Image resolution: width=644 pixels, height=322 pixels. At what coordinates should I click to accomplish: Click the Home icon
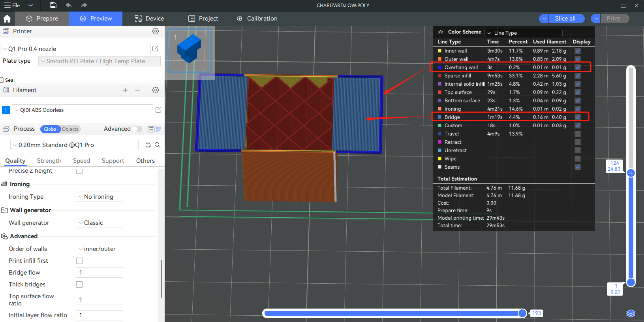[7, 19]
